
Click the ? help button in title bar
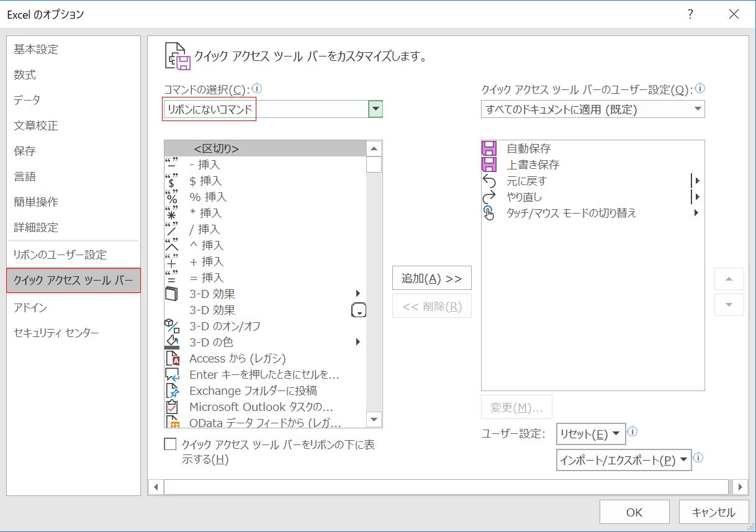pyautogui.click(x=691, y=14)
